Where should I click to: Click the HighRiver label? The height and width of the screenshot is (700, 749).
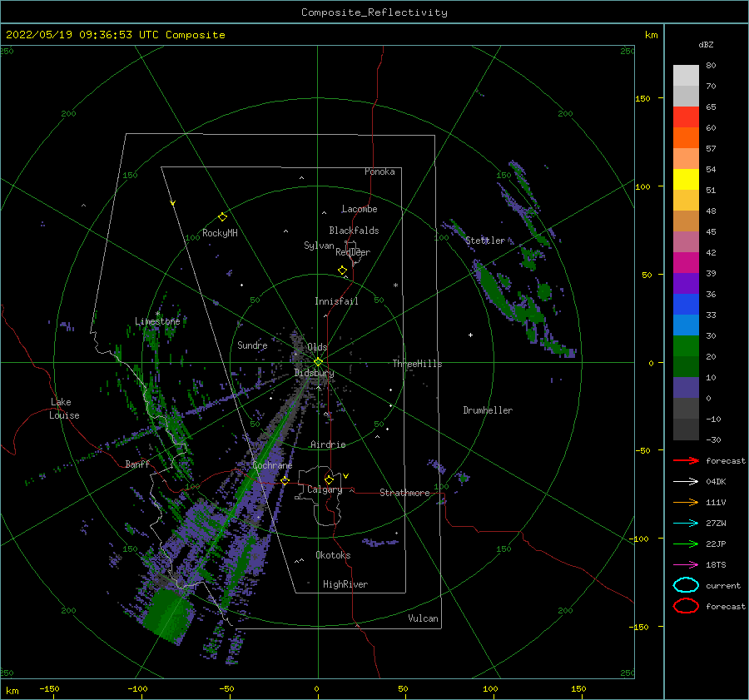(345, 584)
